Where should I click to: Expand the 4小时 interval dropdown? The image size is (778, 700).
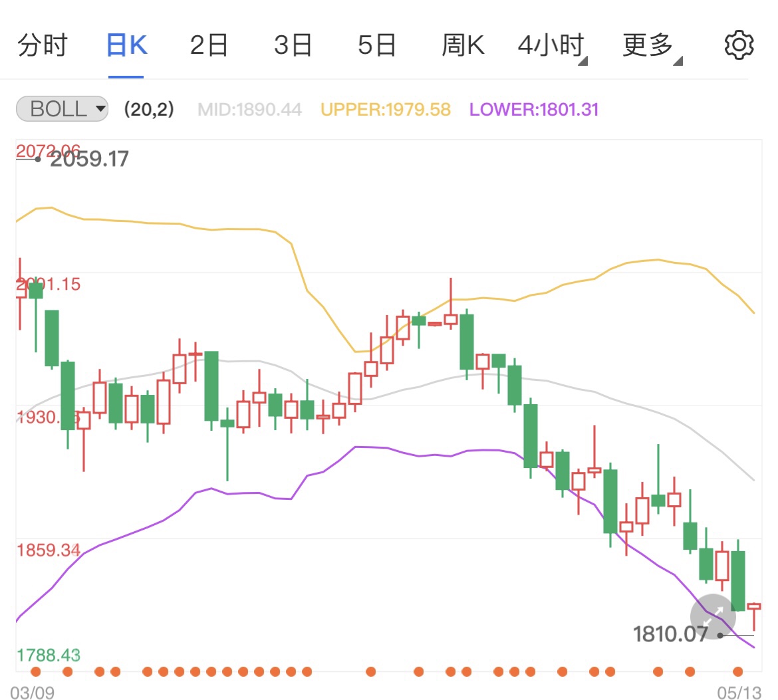(552, 46)
